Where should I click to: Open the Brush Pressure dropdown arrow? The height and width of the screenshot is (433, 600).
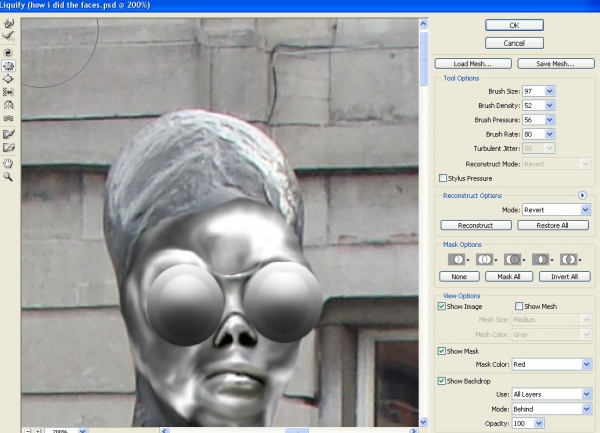click(549, 120)
